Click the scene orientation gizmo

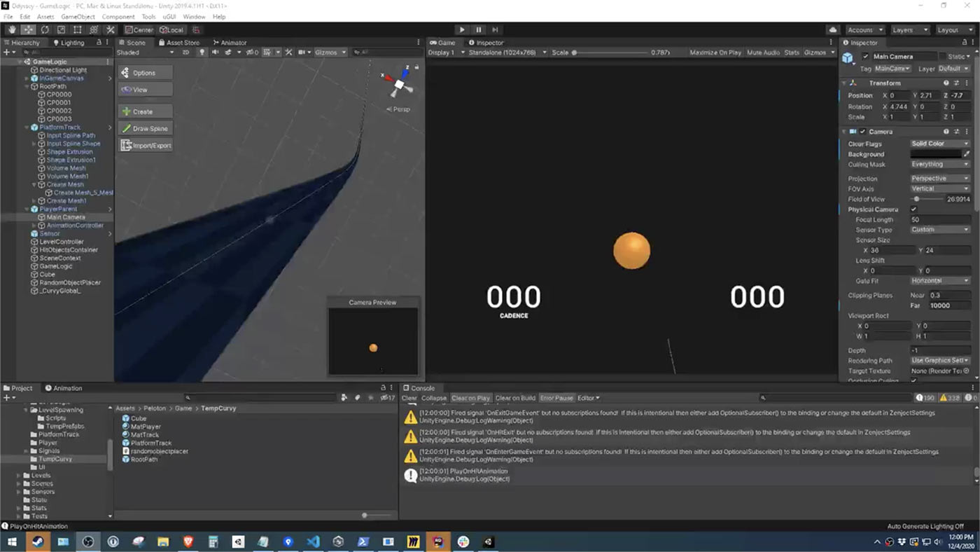pyautogui.click(x=398, y=84)
